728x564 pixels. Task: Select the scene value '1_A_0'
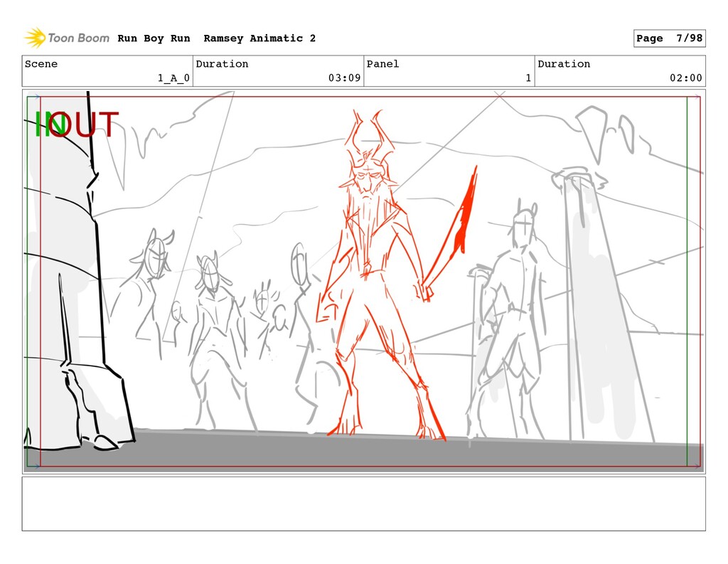(x=173, y=78)
